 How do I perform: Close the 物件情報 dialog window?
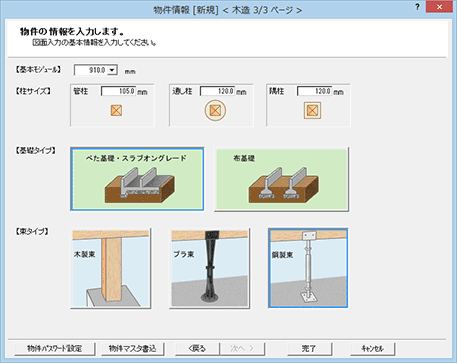click(x=439, y=7)
